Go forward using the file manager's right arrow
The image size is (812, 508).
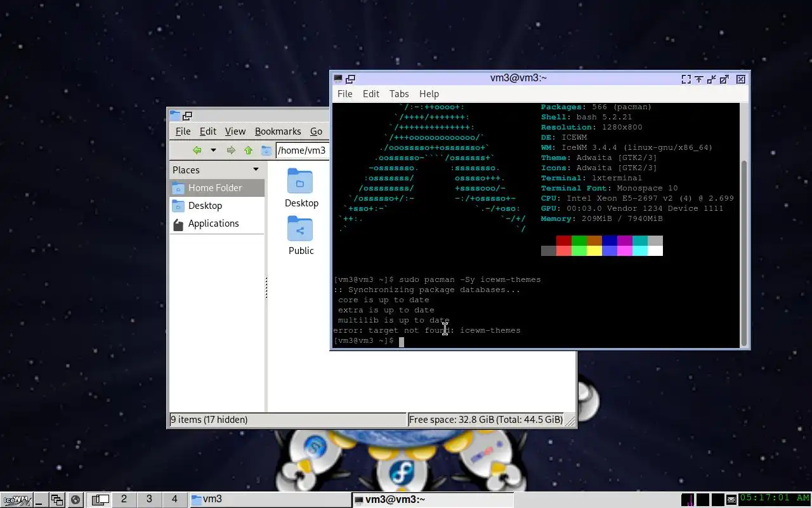click(x=231, y=150)
